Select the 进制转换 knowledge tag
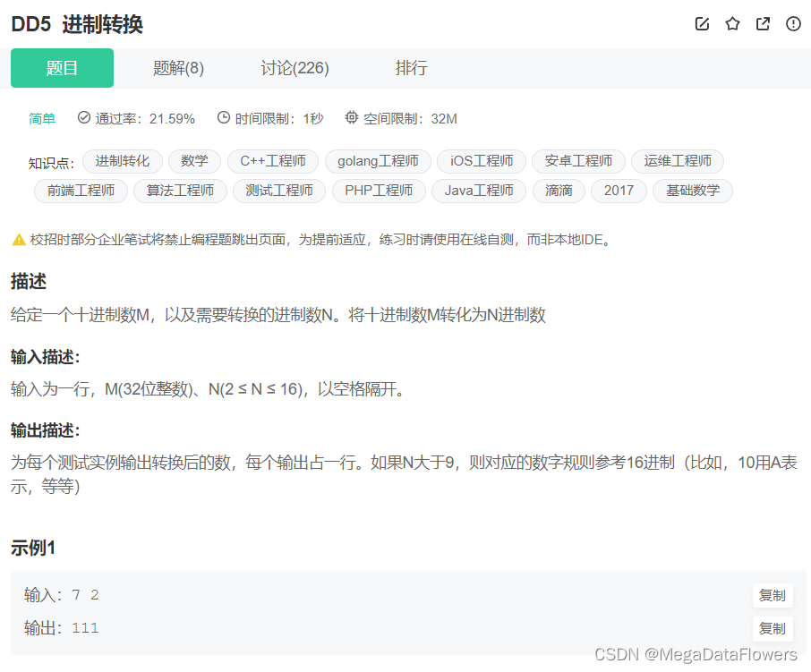This screenshot has height=672, width=811. (x=123, y=161)
